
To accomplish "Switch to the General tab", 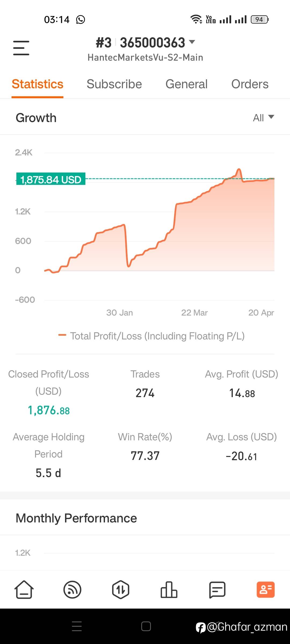I will [x=186, y=84].
